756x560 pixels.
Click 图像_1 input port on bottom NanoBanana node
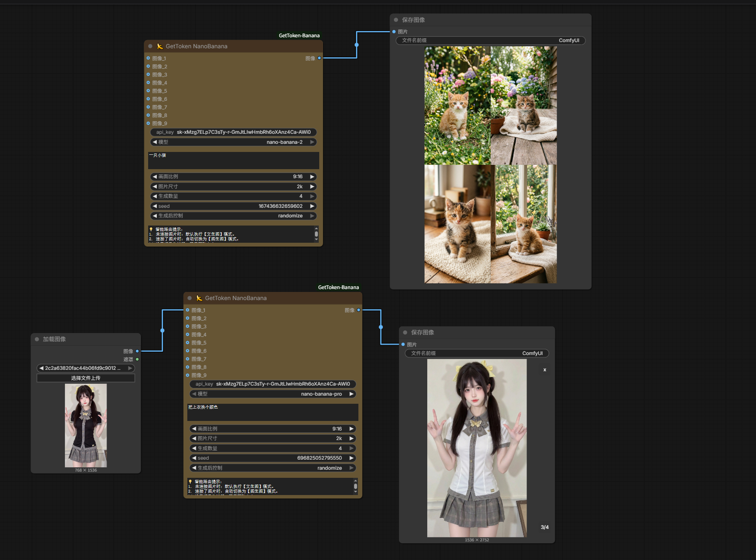[188, 310]
